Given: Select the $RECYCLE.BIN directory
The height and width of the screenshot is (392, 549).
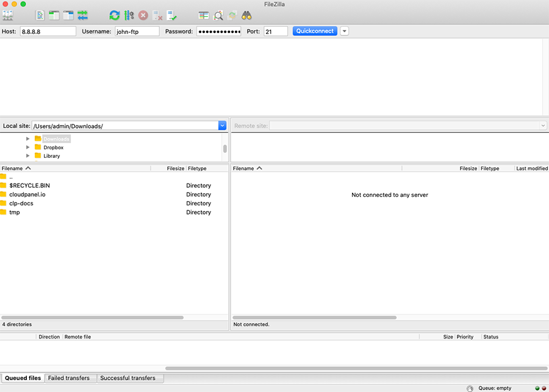Looking at the screenshot, I should (x=114, y=185).
